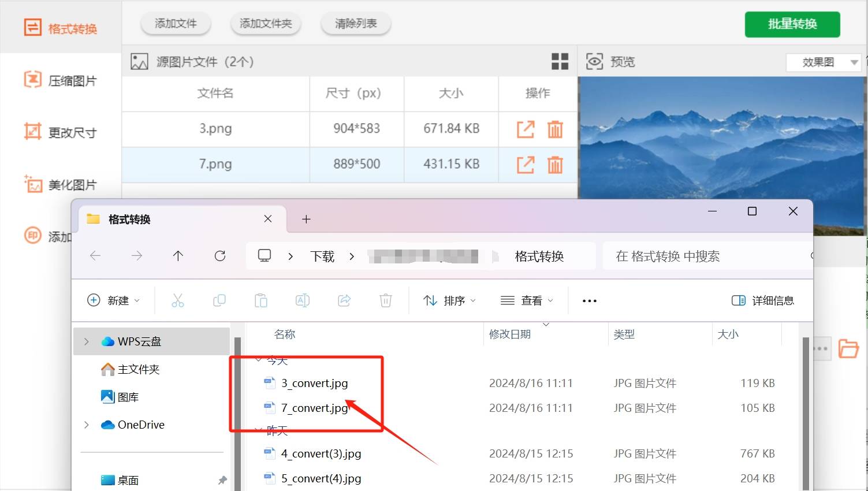Select the 7.png file name cell
The width and height of the screenshot is (868, 491).
(x=215, y=164)
